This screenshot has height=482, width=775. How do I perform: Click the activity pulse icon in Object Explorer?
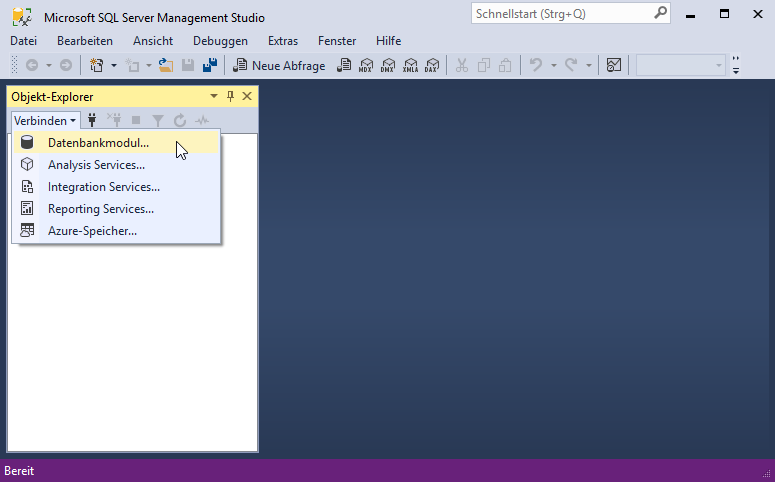click(202, 120)
